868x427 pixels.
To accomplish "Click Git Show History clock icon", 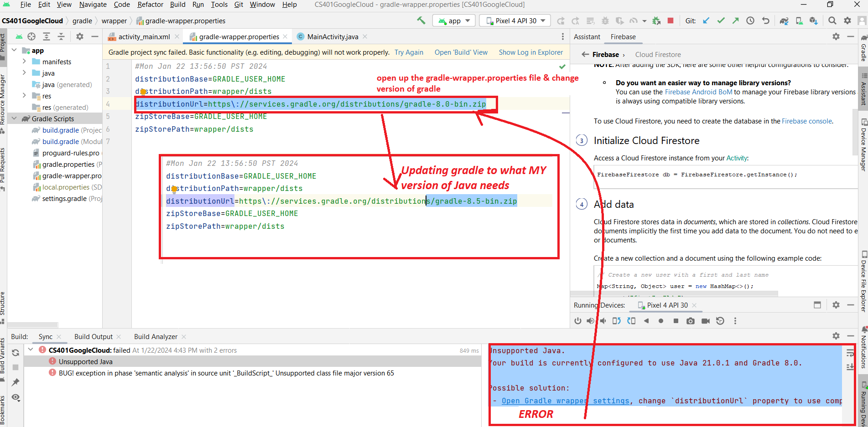I will coord(750,21).
